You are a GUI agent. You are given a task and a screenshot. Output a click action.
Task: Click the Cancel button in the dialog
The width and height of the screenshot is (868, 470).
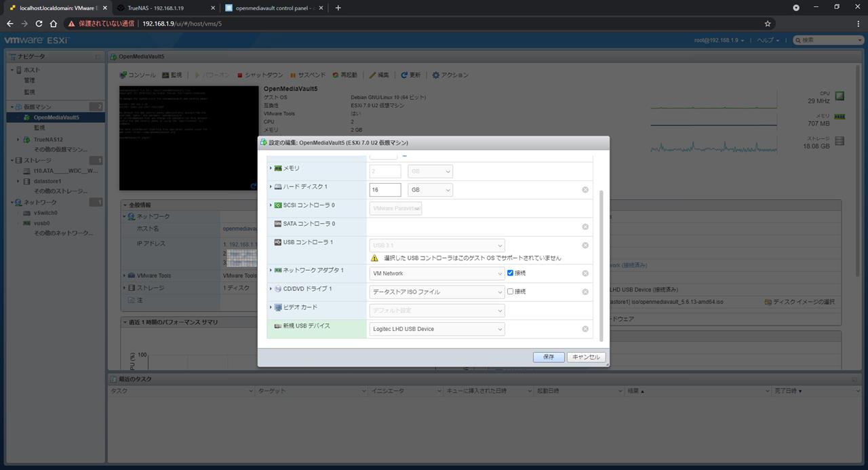(586, 357)
